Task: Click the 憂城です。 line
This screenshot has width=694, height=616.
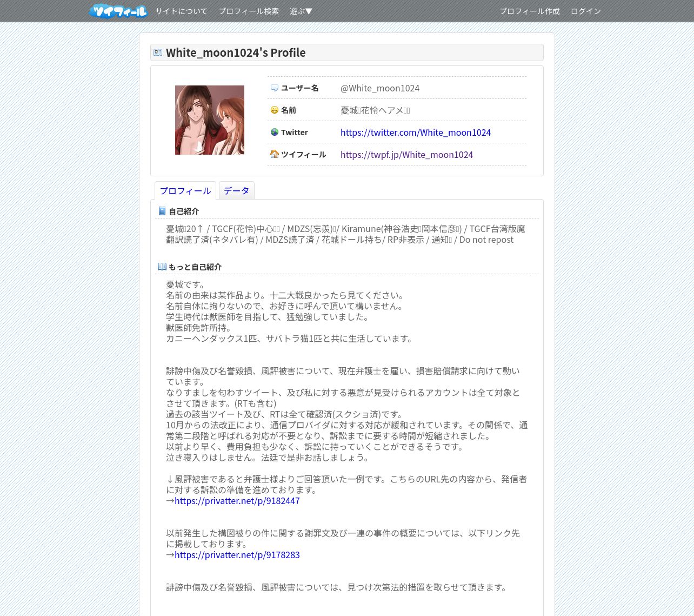Action: pyautogui.click(x=186, y=284)
